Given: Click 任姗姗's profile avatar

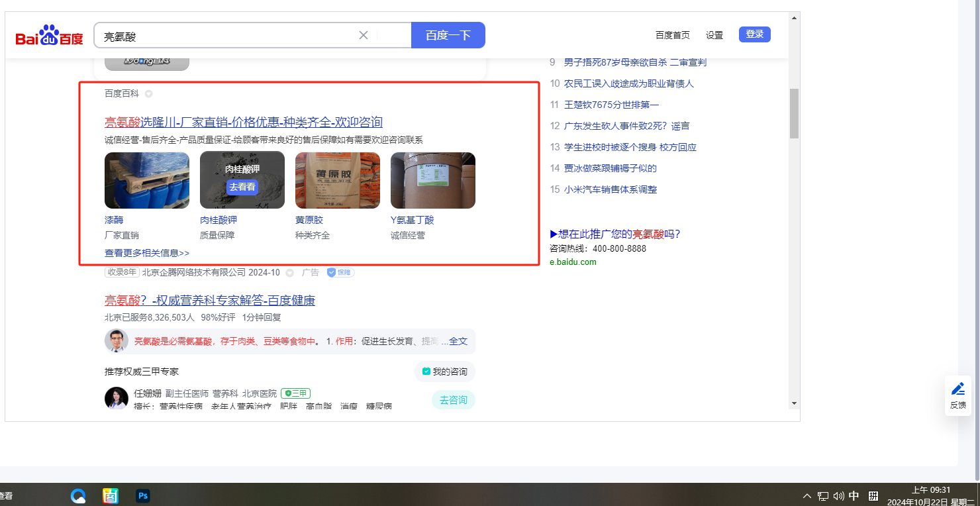Looking at the screenshot, I should tap(117, 399).
